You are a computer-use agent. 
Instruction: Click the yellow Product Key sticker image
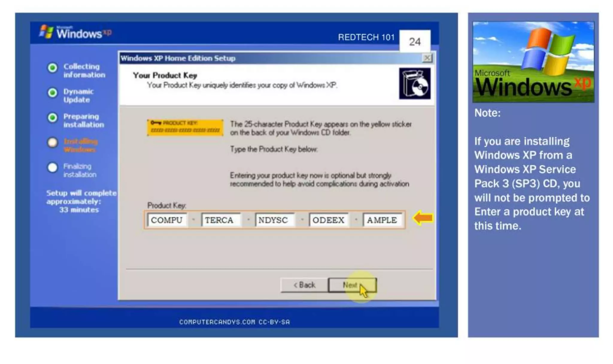pos(185,127)
